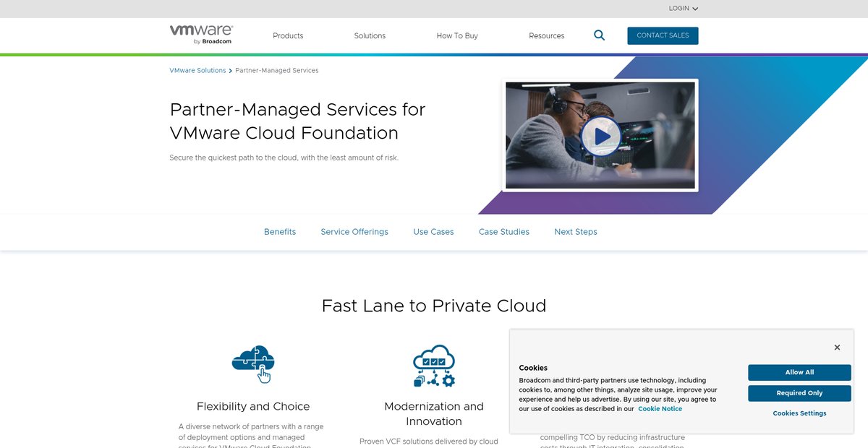Image resolution: width=868 pixels, height=448 pixels.
Task: Click the Flexibility and Choice cloud icon
Action: coord(253,363)
